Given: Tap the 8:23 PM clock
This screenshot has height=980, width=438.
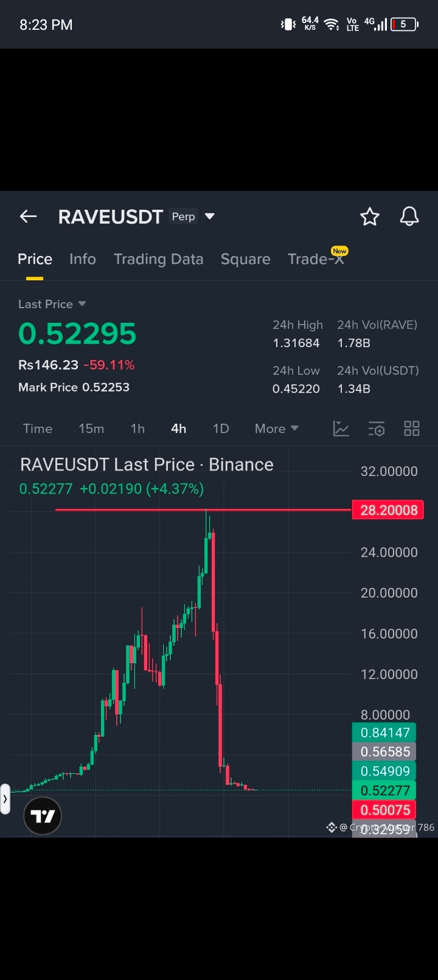Looking at the screenshot, I should [46, 25].
